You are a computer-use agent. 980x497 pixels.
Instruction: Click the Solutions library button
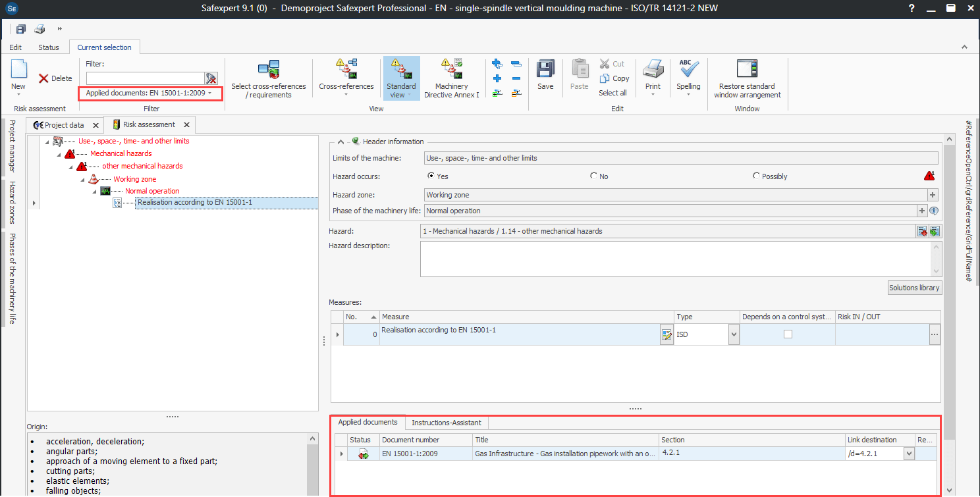(x=914, y=288)
